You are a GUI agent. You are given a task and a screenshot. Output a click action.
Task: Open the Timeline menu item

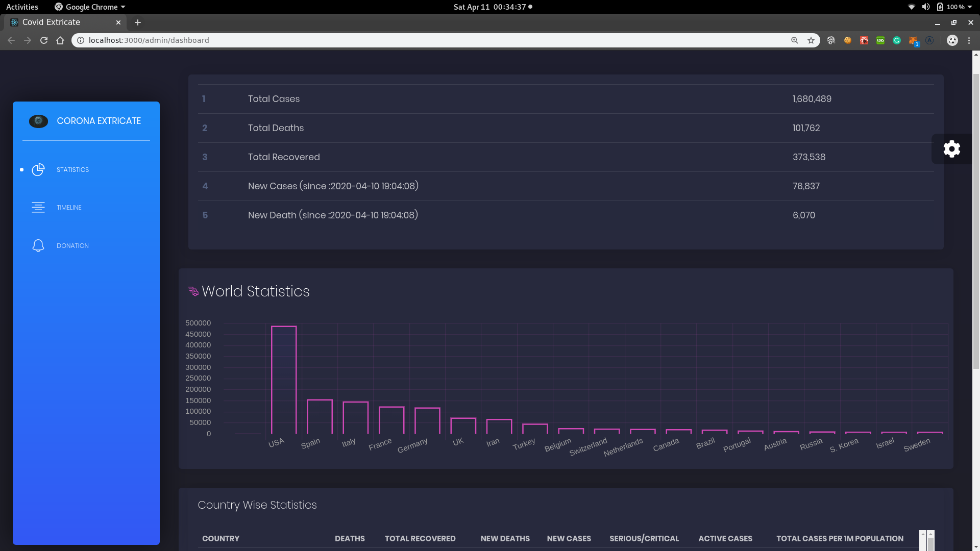tap(69, 208)
